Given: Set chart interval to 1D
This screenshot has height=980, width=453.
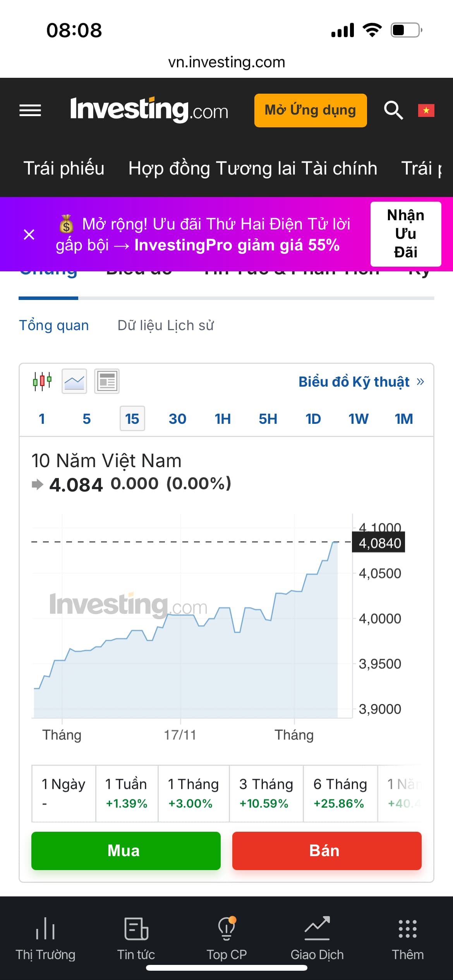Looking at the screenshot, I should coord(313,419).
